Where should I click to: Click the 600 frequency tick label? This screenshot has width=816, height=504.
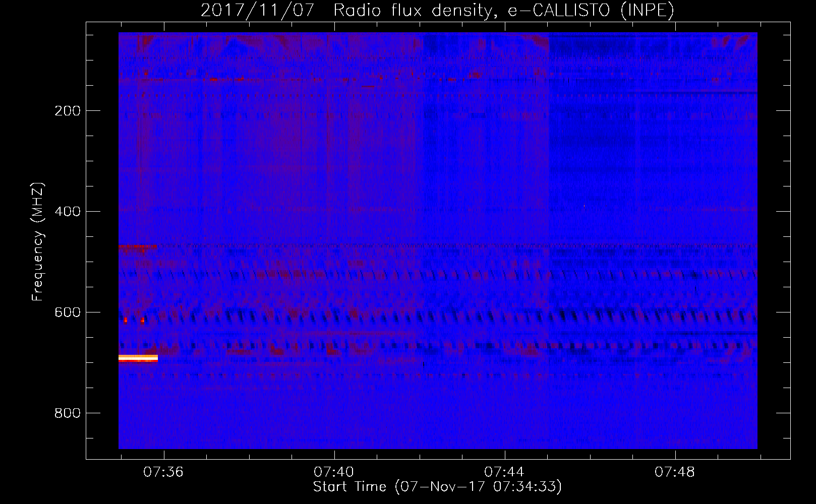(x=67, y=312)
